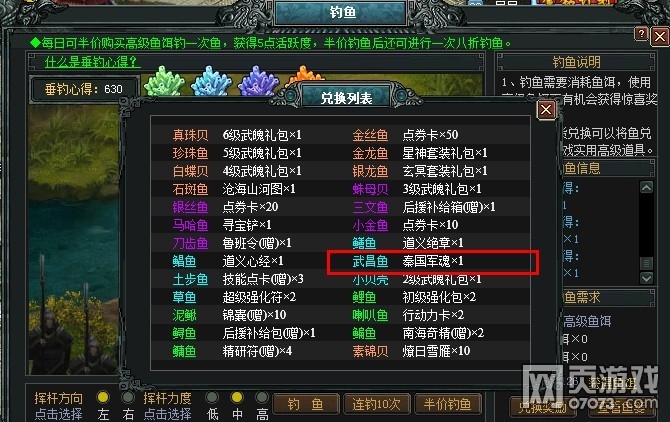Click the 钓 鱼 fishing button

(x=306, y=404)
